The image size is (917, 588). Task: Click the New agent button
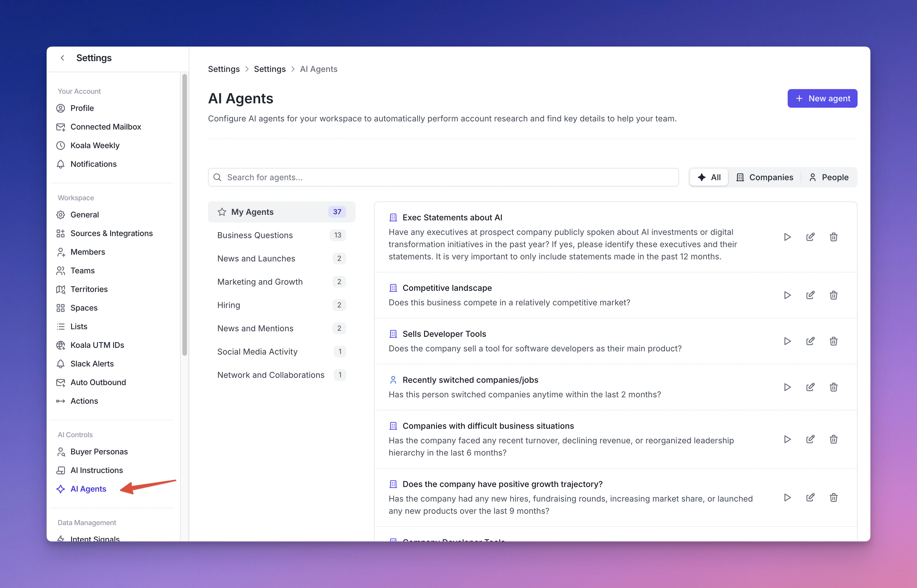click(822, 98)
